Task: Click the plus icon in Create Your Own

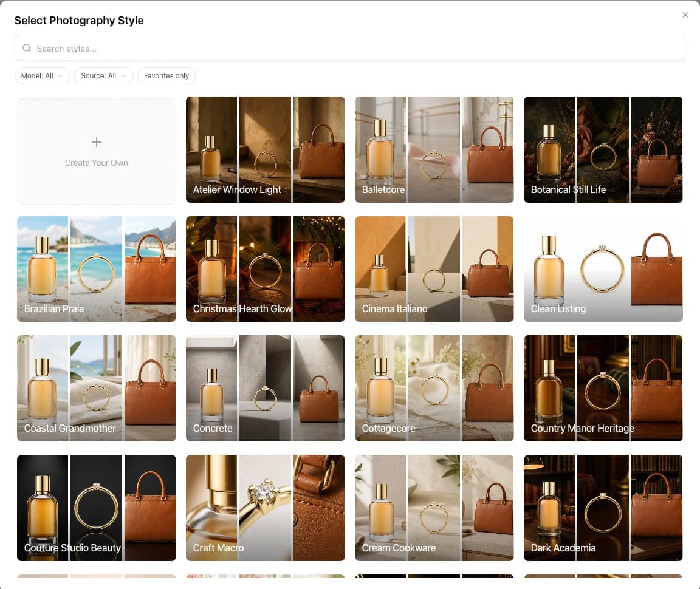Action: point(97,142)
